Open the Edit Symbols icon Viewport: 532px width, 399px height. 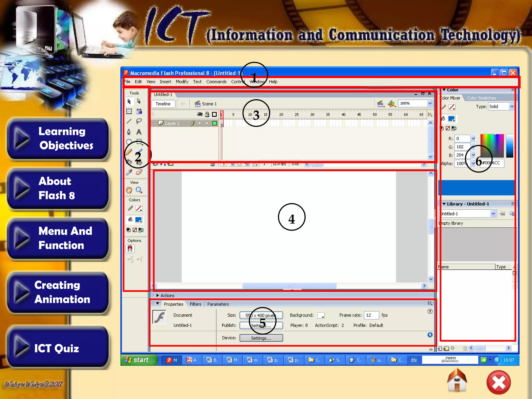(x=392, y=104)
